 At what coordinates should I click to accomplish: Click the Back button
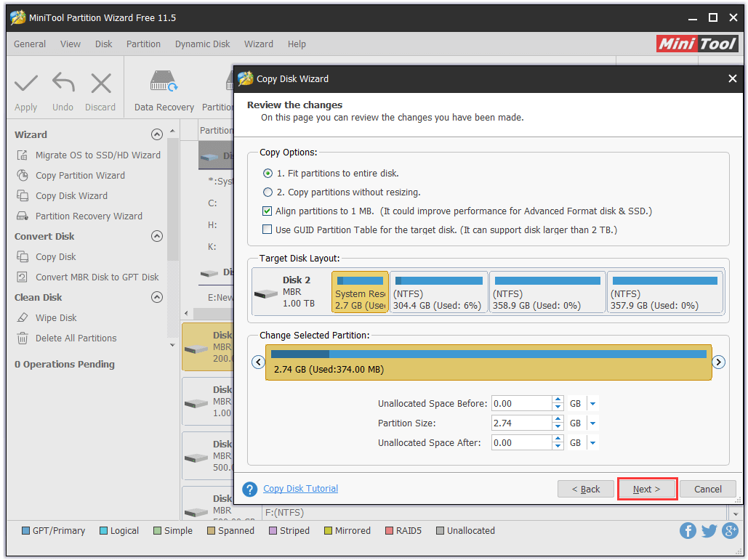[x=585, y=489]
